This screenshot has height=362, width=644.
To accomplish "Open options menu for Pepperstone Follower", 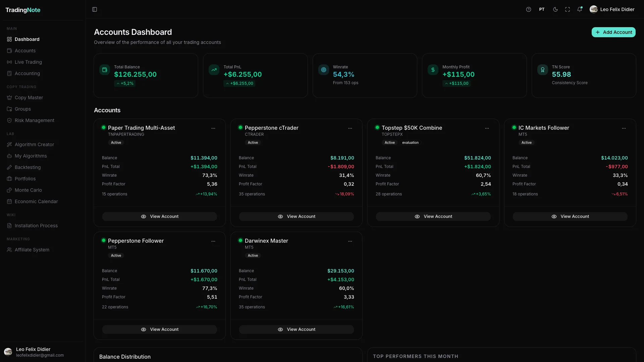I will click(213, 241).
